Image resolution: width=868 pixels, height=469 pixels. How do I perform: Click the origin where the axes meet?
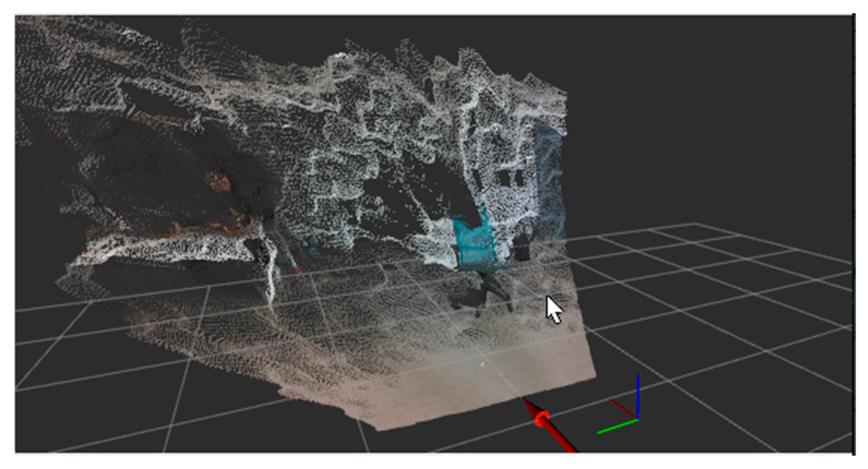[x=637, y=419]
